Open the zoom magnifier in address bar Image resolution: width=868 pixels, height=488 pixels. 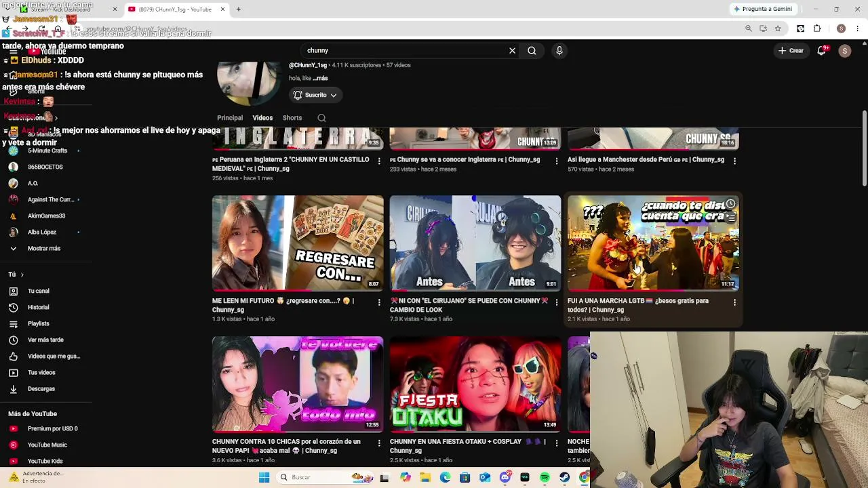pyautogui.click(x=749, y=28)
